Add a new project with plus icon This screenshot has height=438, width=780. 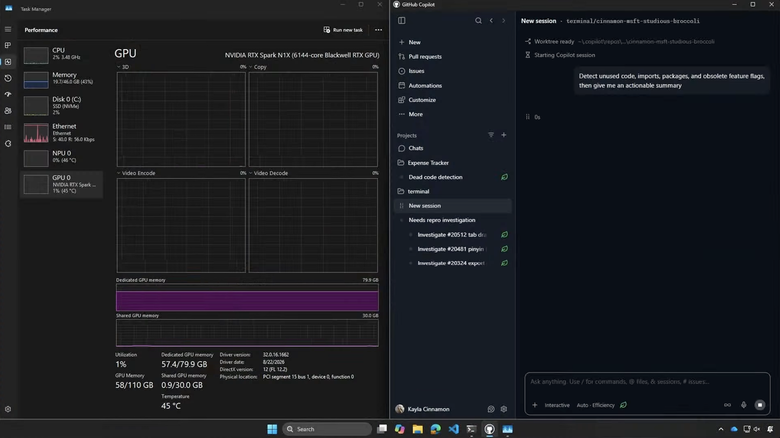tap(503, 135)
